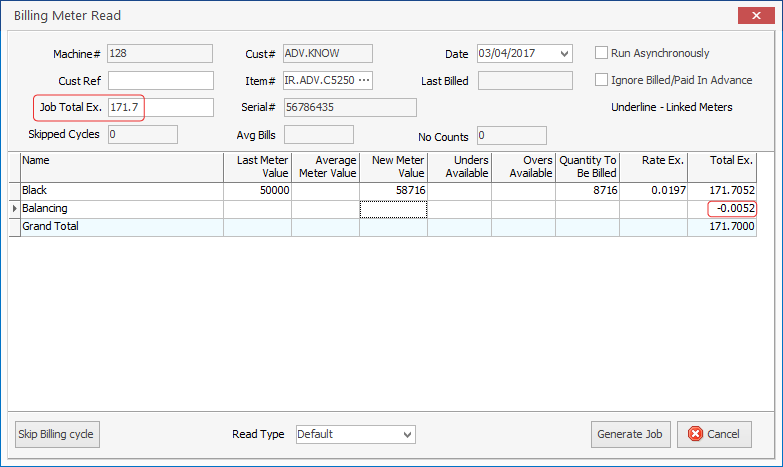
Task: Click the Last Meter Value column header
Action: (257, 166)
